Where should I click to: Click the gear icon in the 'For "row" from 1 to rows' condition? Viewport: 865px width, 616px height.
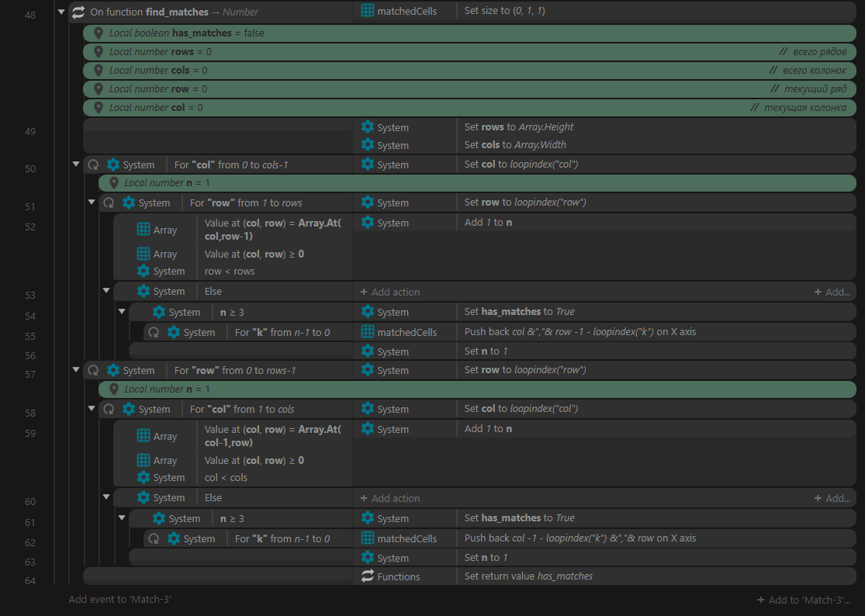129,202
